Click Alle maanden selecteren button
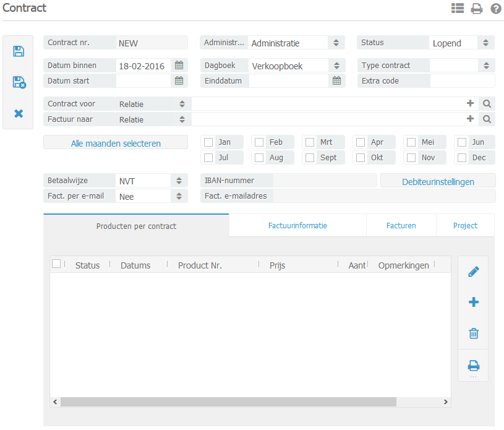The image size is (504, 430). [x=116, y=143]
